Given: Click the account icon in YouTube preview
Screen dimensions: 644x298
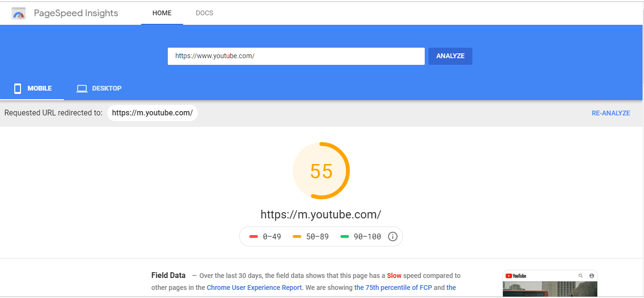Looking at the screenshot, I should click(592, 276).
